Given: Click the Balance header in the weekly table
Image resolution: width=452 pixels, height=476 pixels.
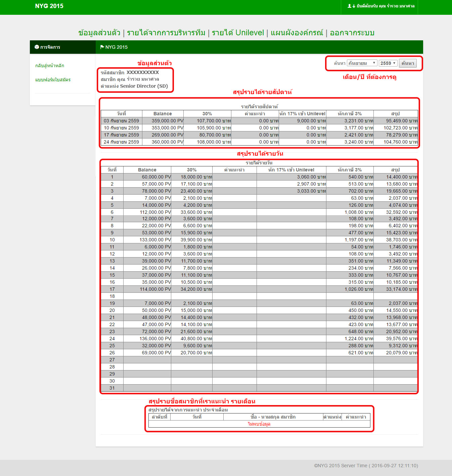Looking at the screenshot, I should 163,114.
